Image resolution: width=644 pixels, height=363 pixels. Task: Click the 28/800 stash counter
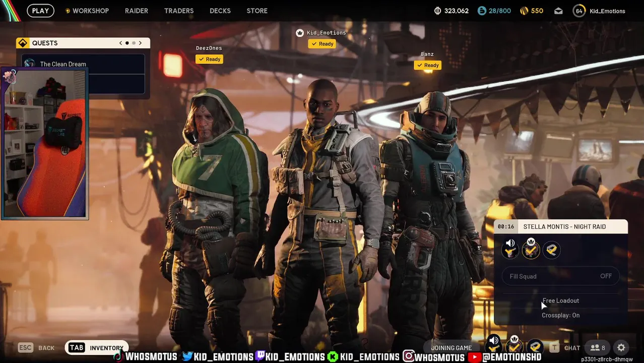click(x=494, y=11)
